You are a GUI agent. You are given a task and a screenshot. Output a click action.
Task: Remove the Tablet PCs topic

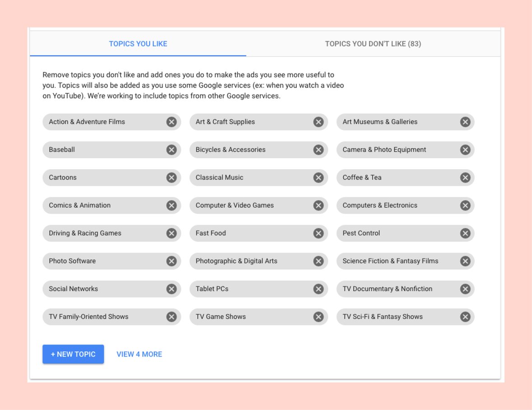(x=318, y=289)
